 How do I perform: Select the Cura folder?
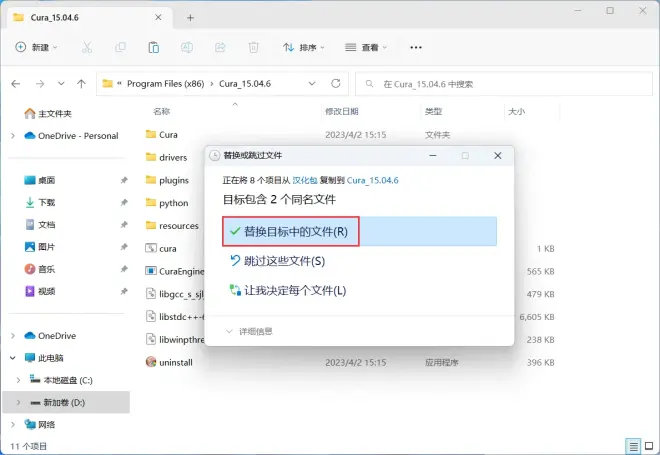[x=162, y=135]
